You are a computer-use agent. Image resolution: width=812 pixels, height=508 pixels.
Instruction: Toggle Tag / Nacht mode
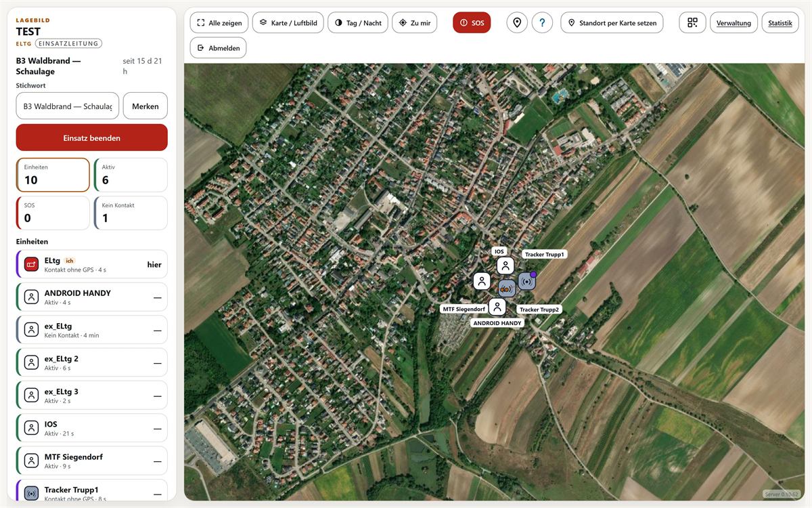pyautogui.click(x=357, y=22)
